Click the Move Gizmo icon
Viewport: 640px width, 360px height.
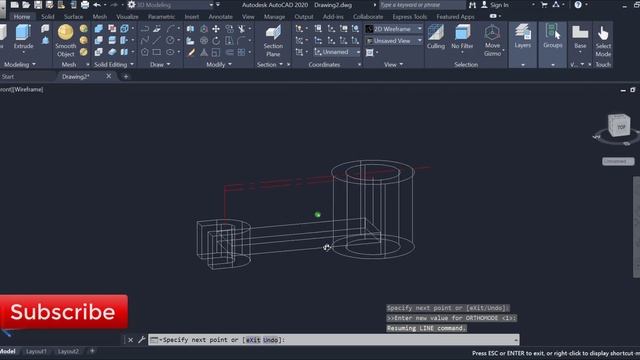pyautogui.click(x=492, y=40)
